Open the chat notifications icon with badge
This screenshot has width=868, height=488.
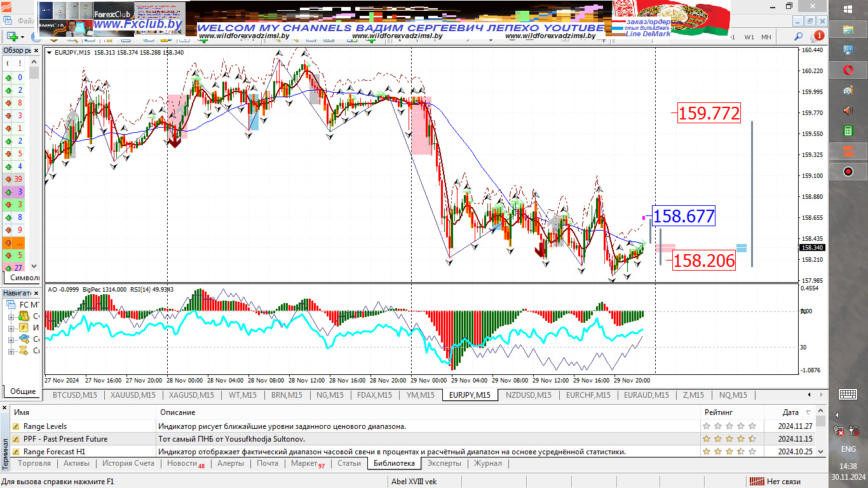pos(817,36)
